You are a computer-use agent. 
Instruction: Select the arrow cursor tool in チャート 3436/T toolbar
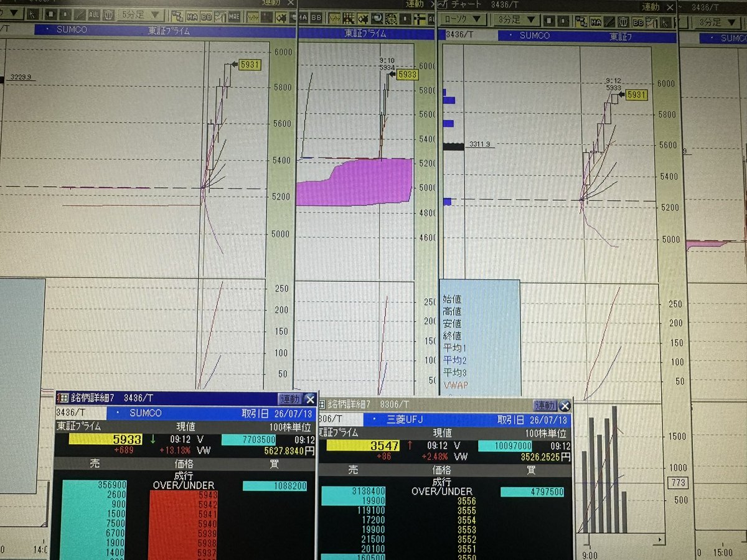[x=664, y=22]
